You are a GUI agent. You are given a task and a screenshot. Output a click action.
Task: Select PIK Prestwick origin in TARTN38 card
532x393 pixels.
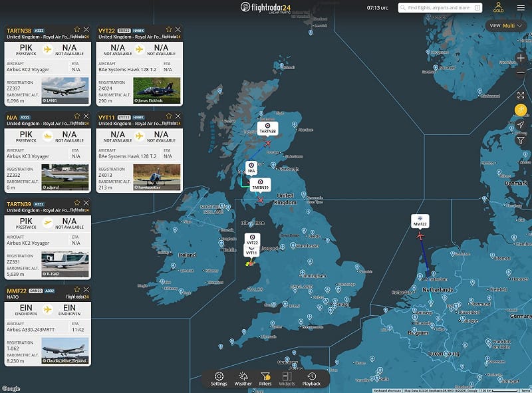coord(26,50)
